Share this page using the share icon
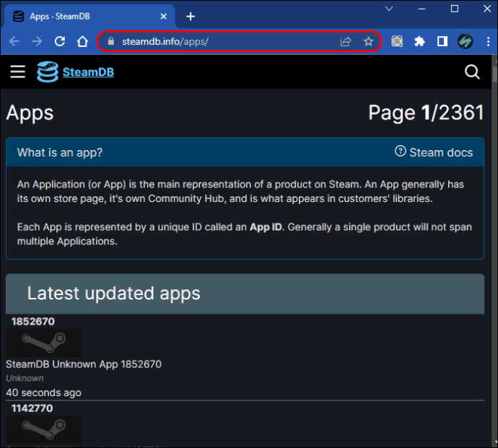The image size is (498, 448). 346,42
